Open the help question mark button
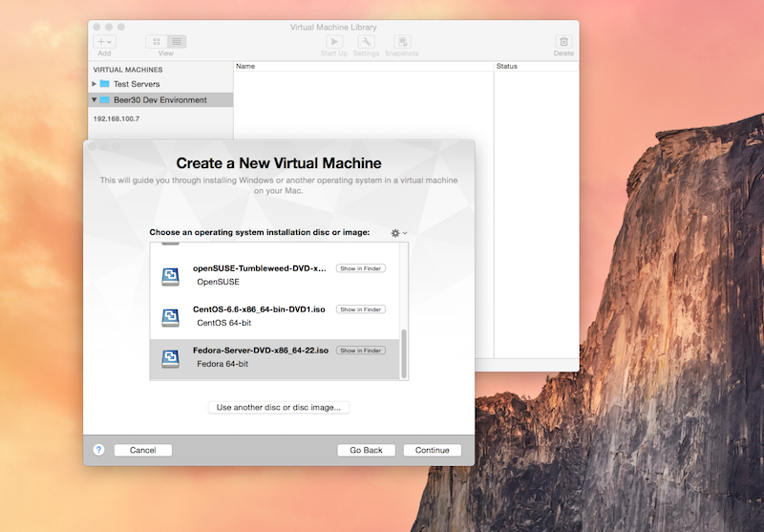The height and width of the screenshot is (532, 764). click(x=98, y=450)
